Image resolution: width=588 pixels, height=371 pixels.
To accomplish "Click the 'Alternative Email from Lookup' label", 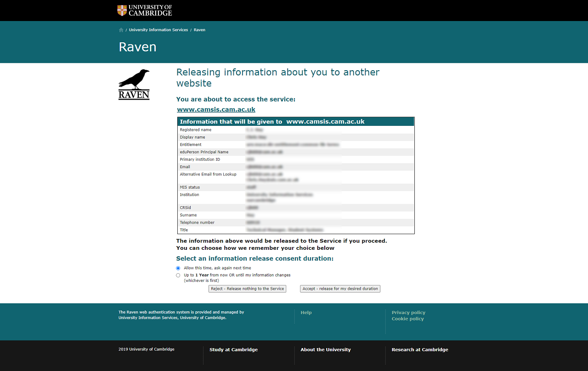I will (208, 174).
